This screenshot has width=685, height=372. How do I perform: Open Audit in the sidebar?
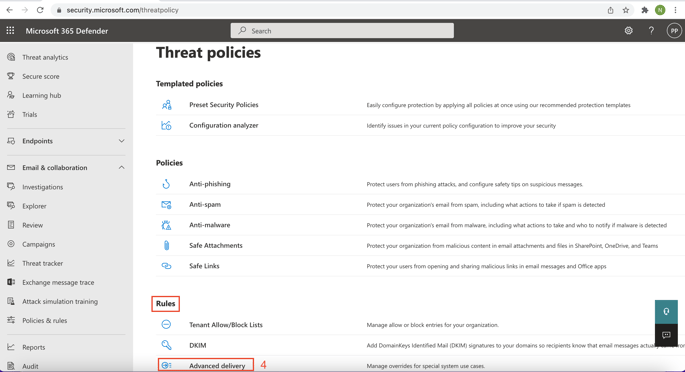30,366
